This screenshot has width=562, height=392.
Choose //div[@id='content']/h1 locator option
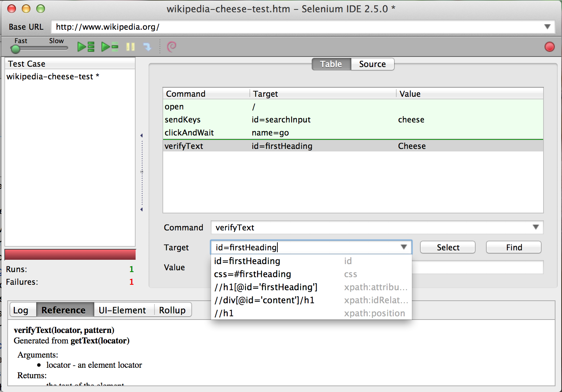tap(311, 300)
